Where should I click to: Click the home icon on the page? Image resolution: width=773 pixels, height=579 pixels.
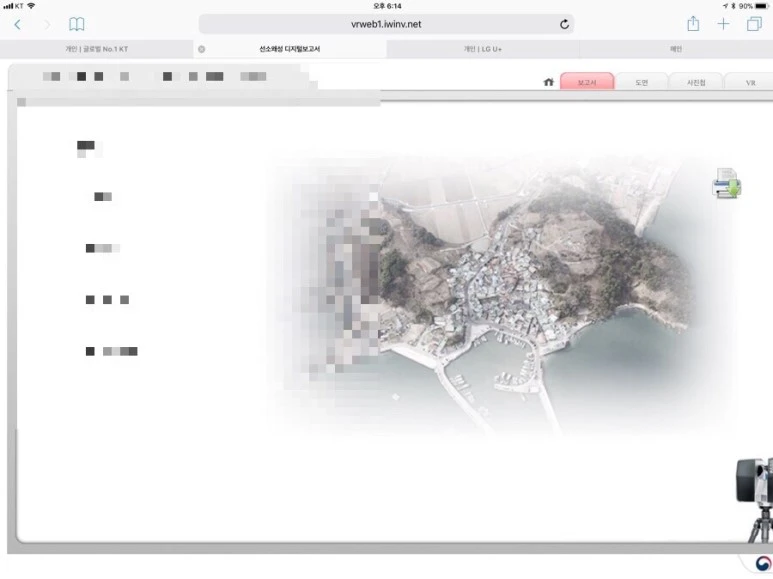(548, 82)
